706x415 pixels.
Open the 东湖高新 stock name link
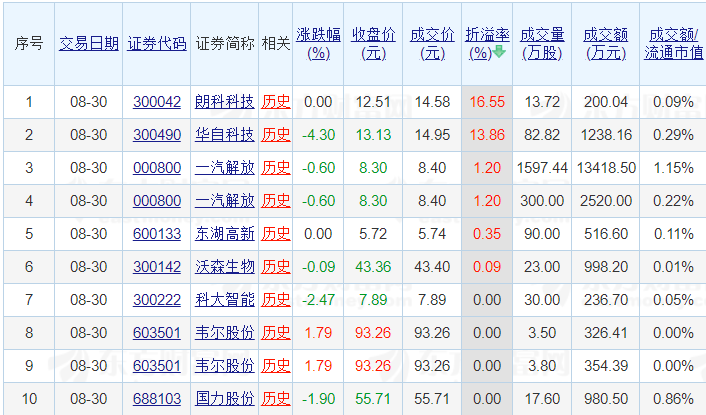tap(224, 233)
